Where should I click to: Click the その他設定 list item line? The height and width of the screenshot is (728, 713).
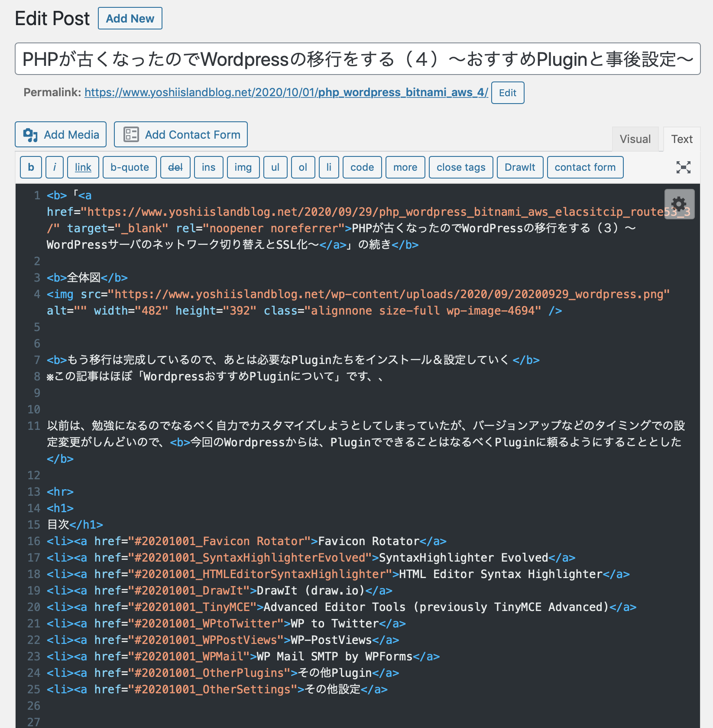coord(217,689)
